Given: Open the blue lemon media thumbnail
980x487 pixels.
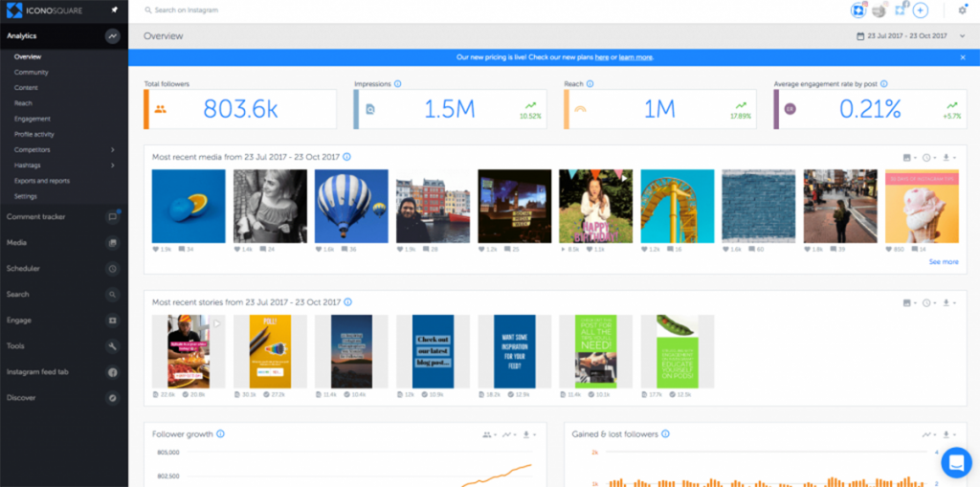Looking at the screenshot, I should click(x=189, y=207).
